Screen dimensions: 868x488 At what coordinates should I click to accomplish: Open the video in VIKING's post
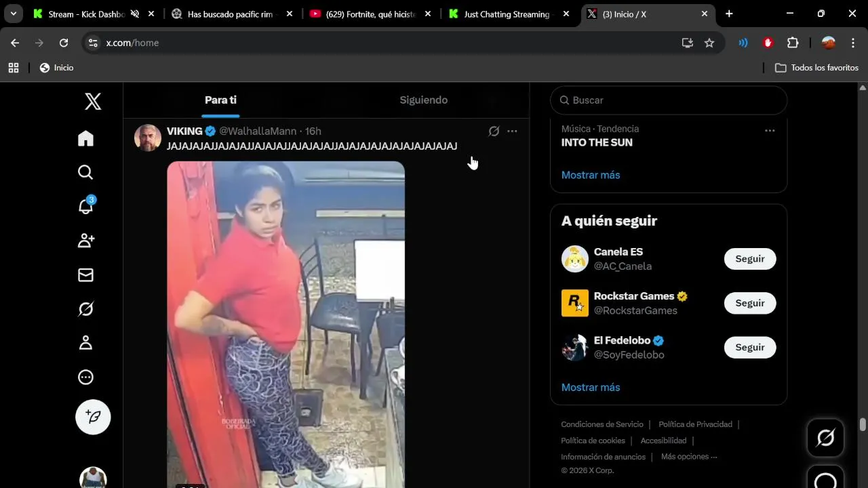[x=285, y=324]
